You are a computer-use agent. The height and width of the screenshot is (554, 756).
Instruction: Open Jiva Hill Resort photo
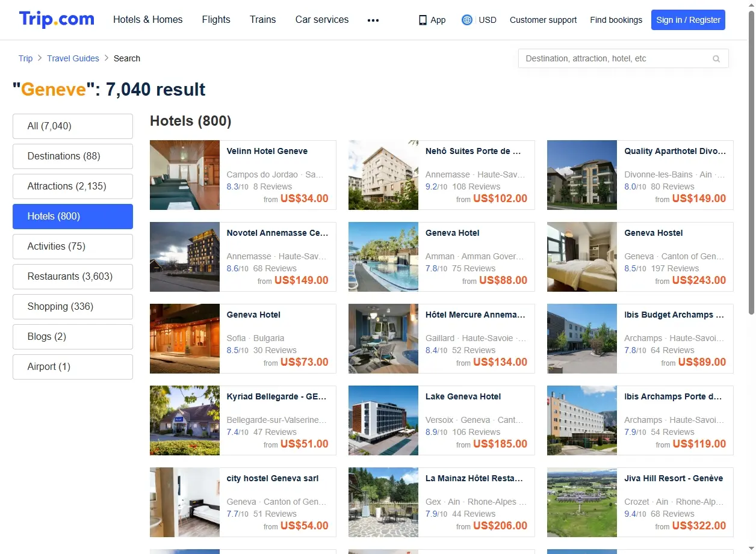coord(582,502)
